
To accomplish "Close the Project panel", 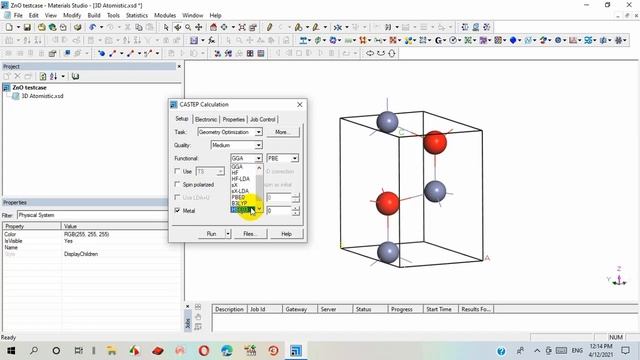I will [x=179, y=66].
